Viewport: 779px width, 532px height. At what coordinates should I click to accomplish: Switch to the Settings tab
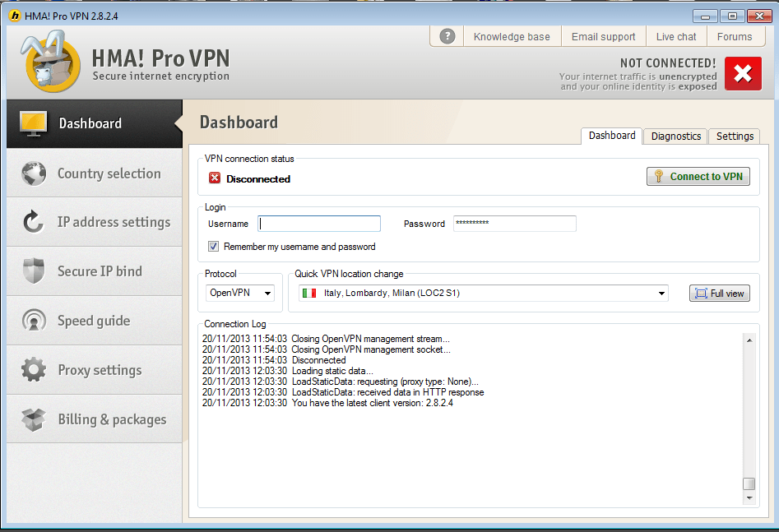click(x=735, y=136)
